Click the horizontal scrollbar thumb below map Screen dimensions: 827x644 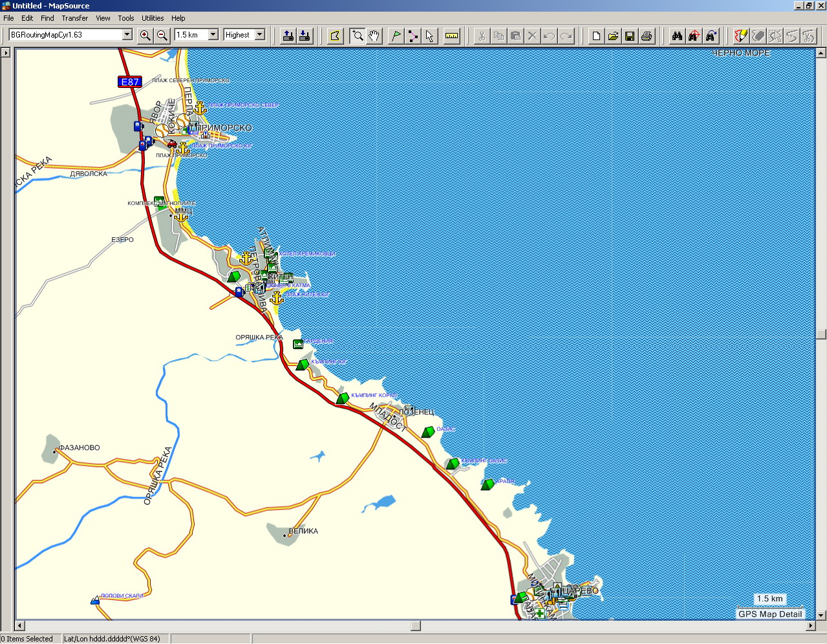tap(416, 626)
